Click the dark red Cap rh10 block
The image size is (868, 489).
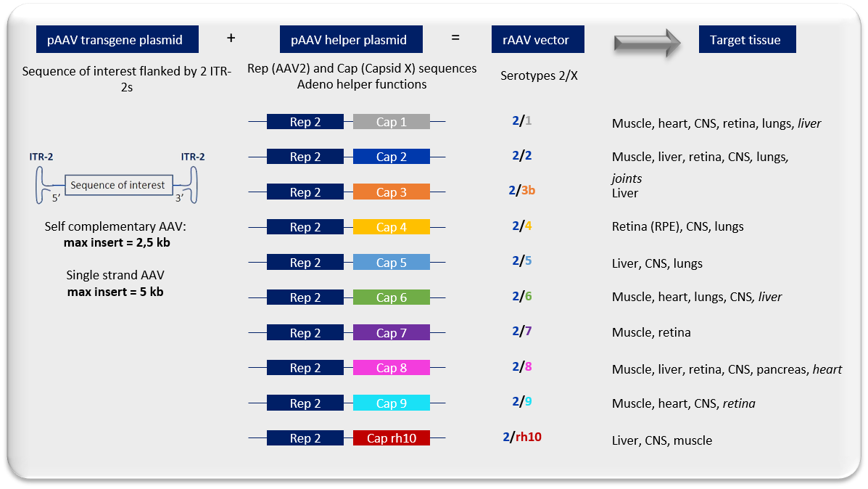[391, 438]
